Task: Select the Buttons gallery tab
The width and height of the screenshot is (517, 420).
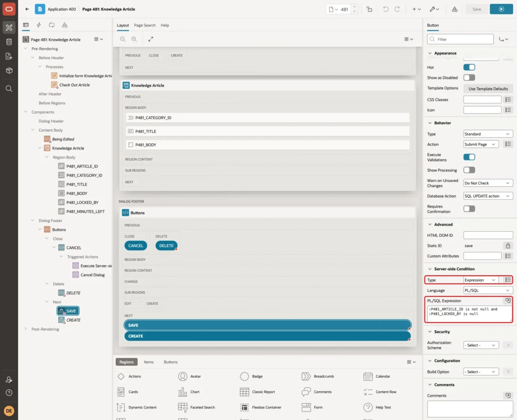Action: coord(171,362)
